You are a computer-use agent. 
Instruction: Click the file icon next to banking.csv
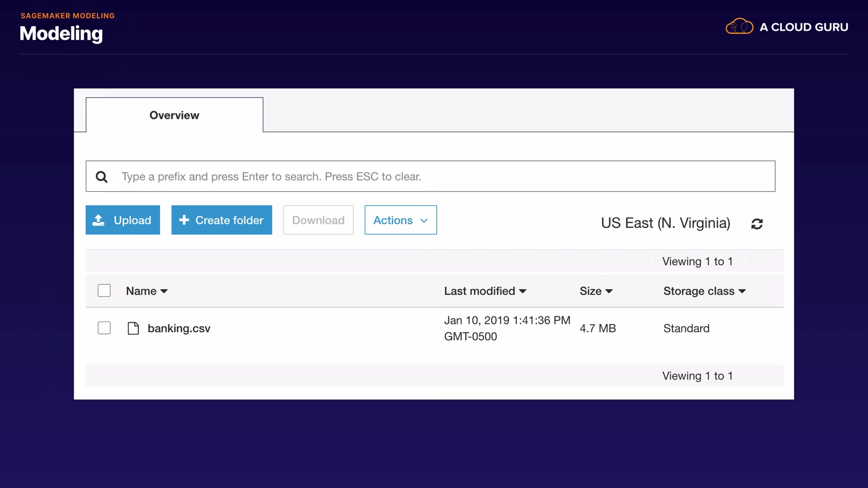133,328
